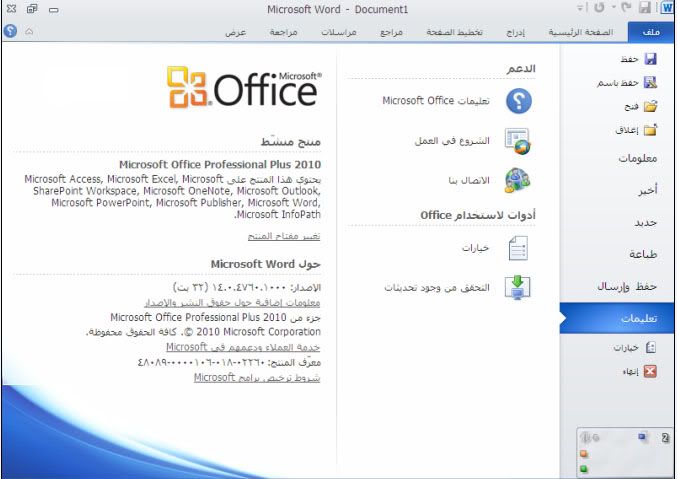Open Microsoft Office Help question mark icon

point(519,101)
